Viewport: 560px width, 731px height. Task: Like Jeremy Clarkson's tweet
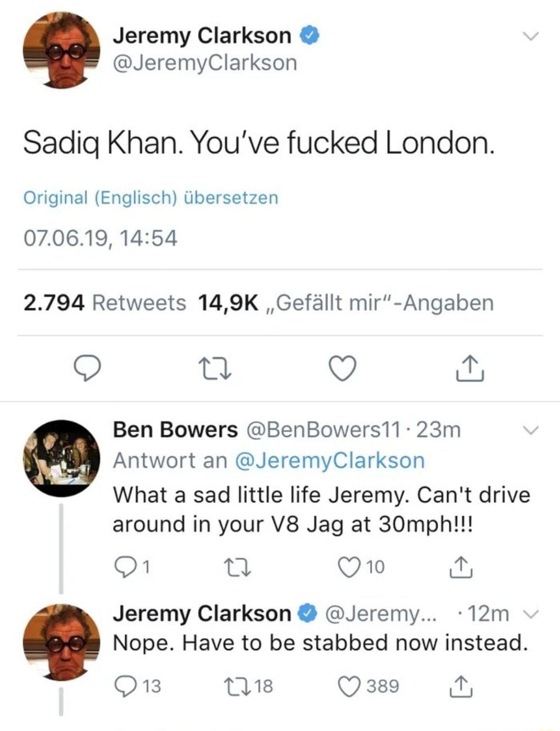pyautogui.click(x=343, y=369)
